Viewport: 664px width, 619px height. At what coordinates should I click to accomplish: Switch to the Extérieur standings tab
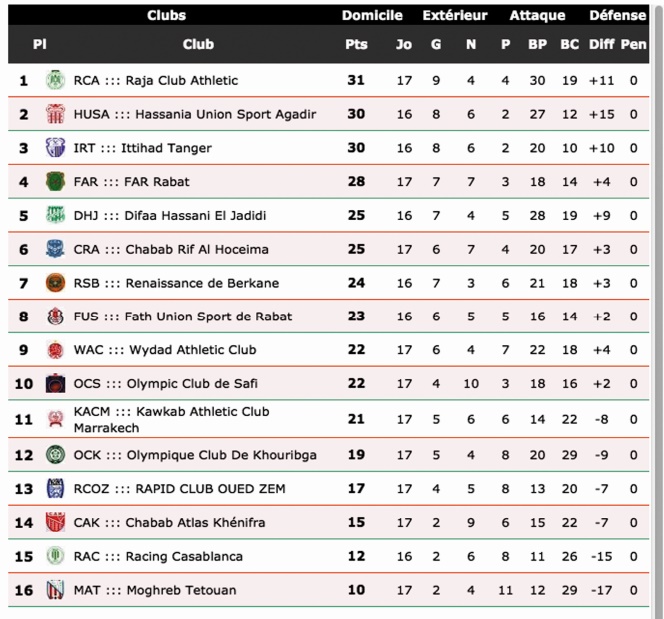455,15
